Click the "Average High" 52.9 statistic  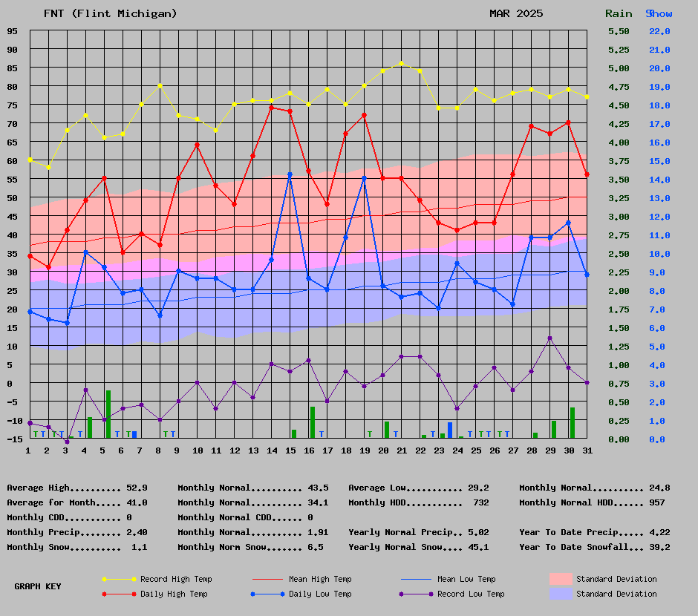pyautogui.click(x=77, y=488)
